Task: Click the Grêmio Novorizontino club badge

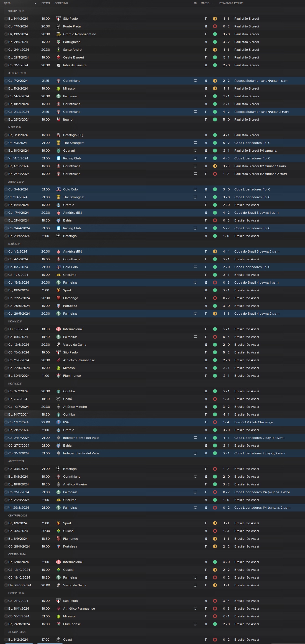Action: pyautogui.click(x=58, y=34)
